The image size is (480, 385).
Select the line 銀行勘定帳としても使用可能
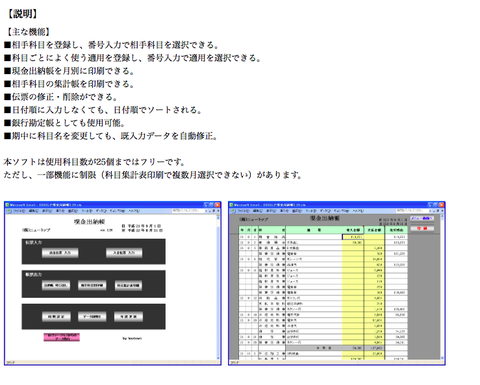65,123
